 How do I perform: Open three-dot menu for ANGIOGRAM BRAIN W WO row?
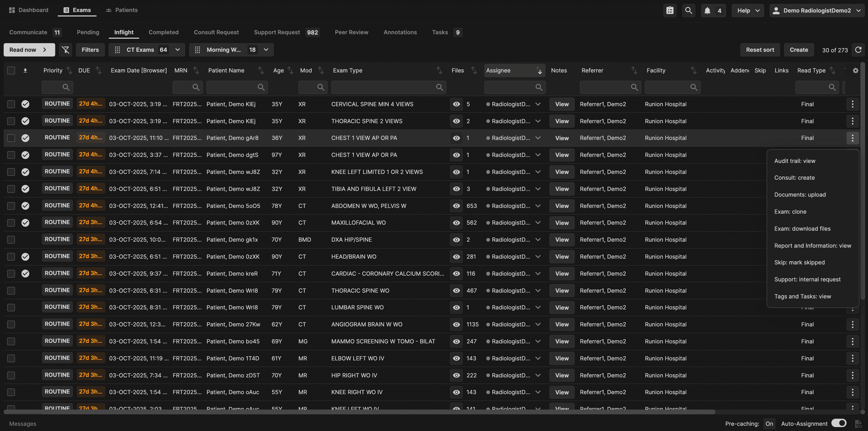853,324
